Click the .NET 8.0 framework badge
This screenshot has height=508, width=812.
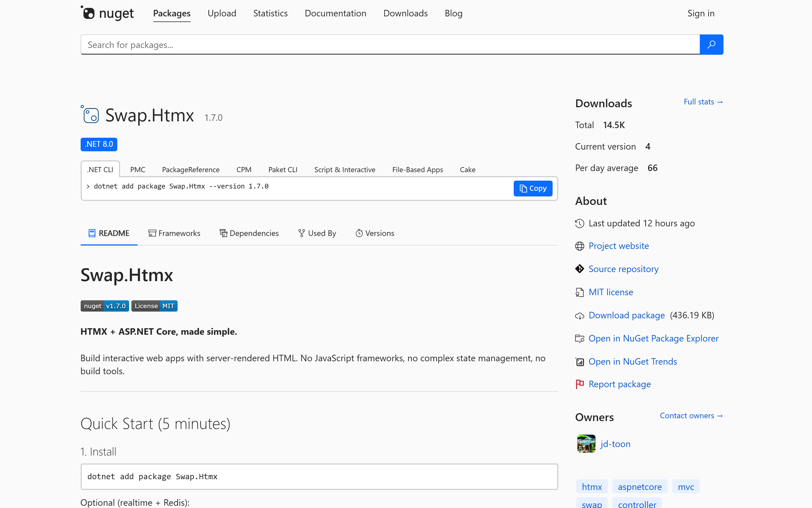[99, 144]
